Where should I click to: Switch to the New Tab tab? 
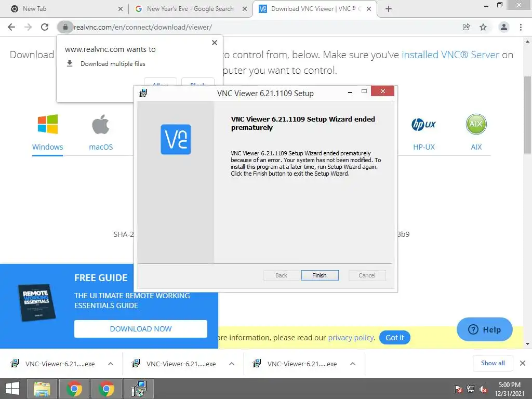[x=64, y=9]
